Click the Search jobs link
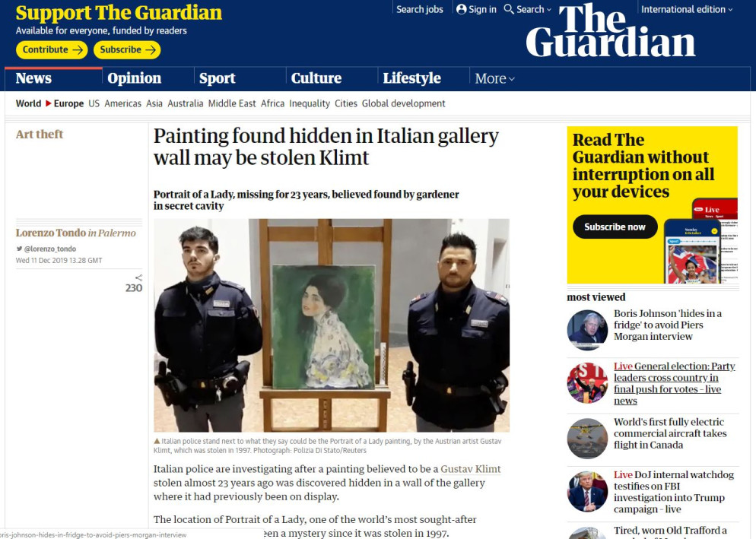This screenshot has width=756, height=539. pos(420,9)
